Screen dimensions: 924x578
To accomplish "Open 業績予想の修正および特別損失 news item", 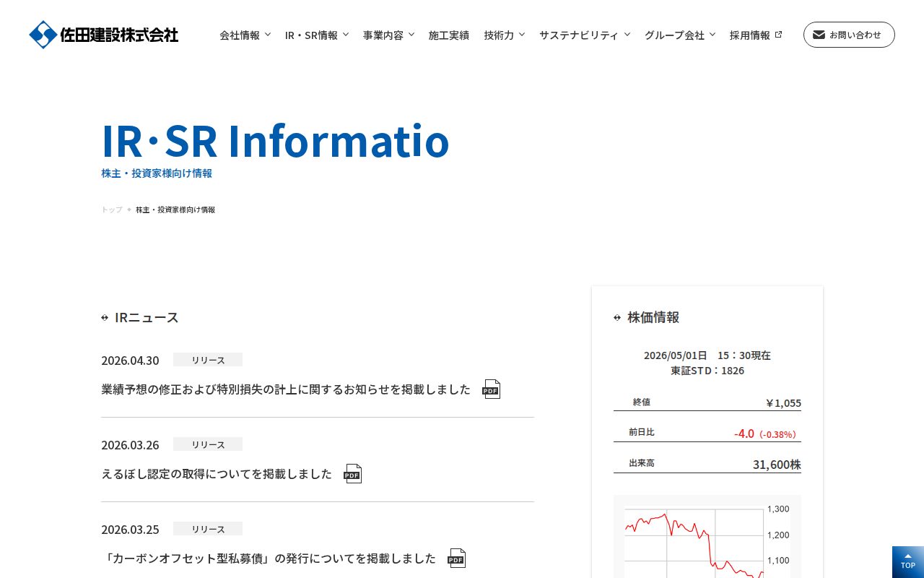I will [x=286, y=389].
